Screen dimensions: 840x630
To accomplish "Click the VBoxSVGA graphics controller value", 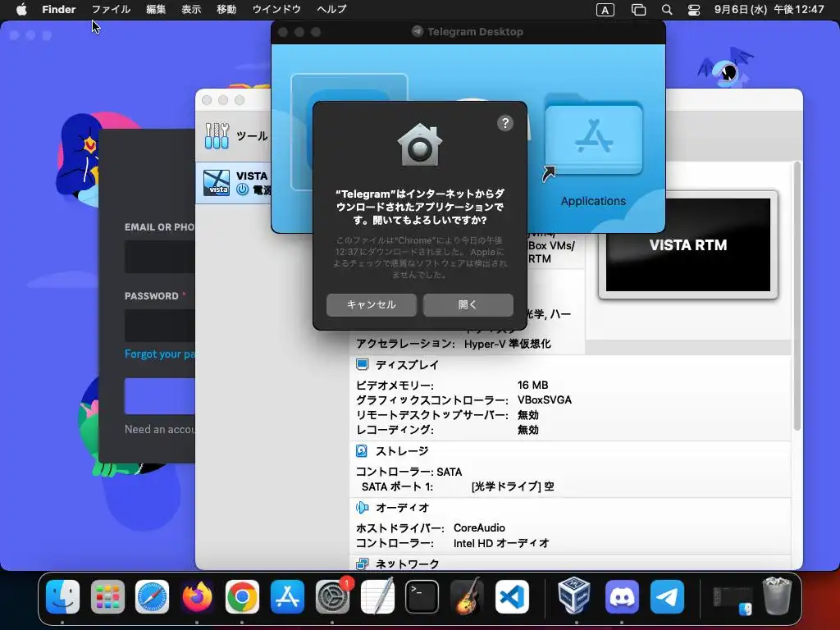I will pyautogui.click(x=545, y=399).
